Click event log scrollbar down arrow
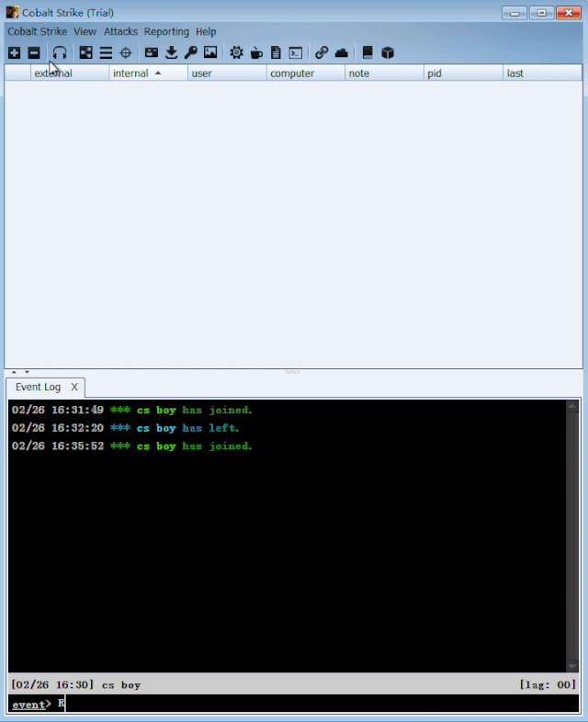This screenshot has height=722, width=588. tap(571, 666)
